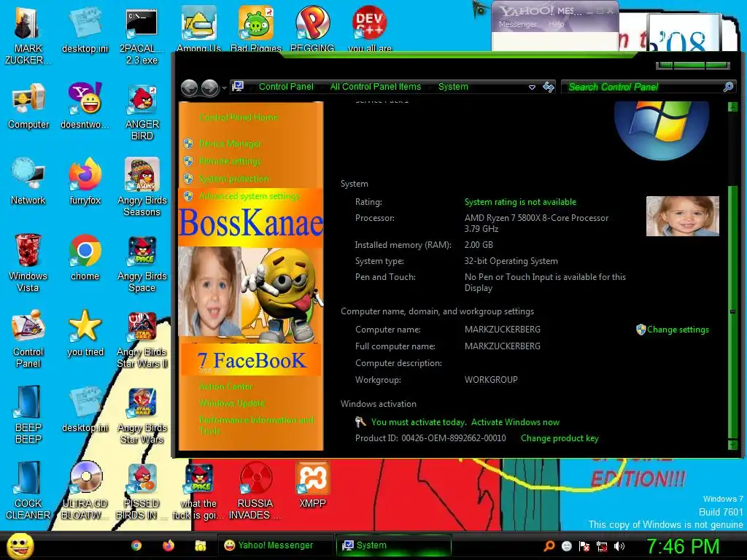Click the smiley Start button
Screen dimensions: 747x560
[x=20, y=545]
